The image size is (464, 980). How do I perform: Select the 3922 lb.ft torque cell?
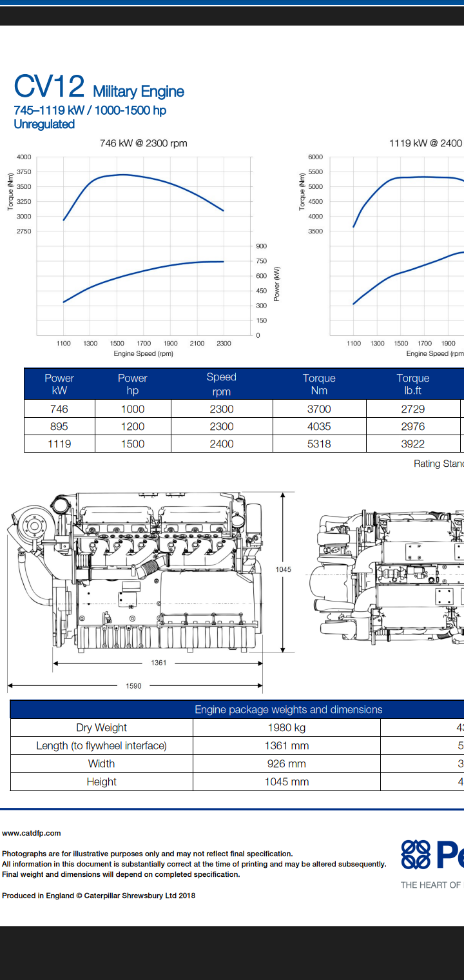tap(413, 444)
